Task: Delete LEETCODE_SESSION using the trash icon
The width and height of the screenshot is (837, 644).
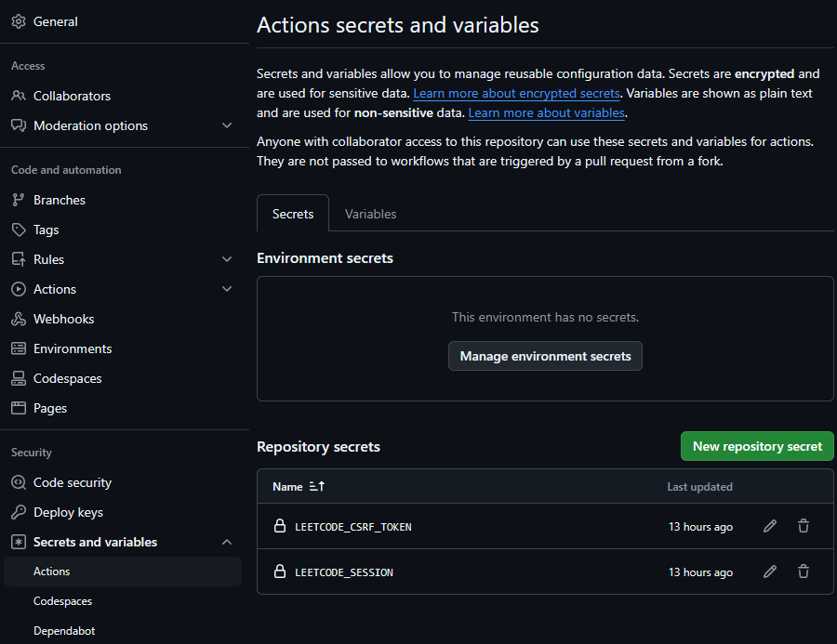Action: tap(804, 572)
